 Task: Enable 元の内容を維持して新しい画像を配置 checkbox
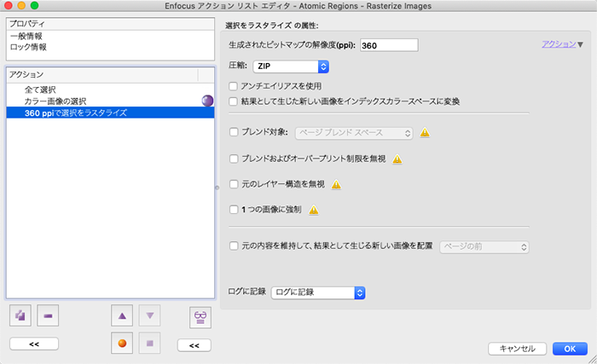234,246
